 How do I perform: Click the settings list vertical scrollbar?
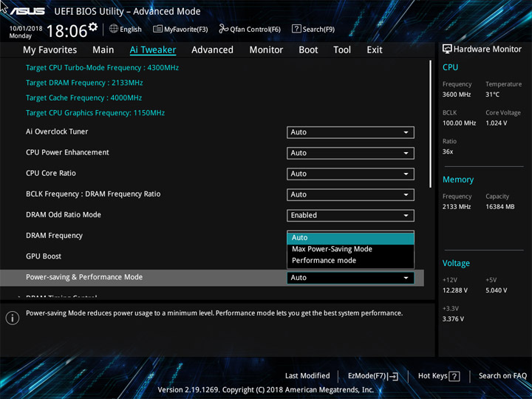coord(431,124)
